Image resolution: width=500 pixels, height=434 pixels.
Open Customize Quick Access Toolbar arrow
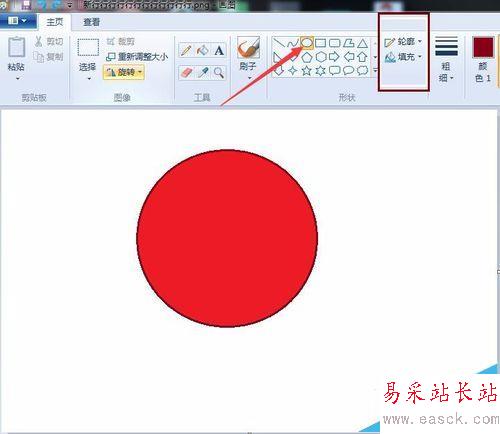pos(70,5)
